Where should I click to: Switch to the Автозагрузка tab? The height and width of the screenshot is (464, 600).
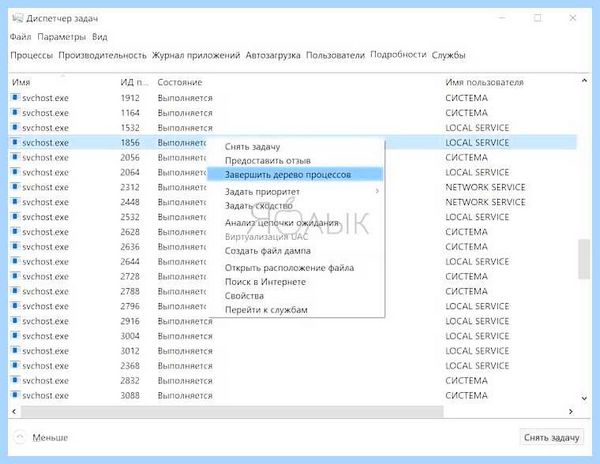coord(273,55)
